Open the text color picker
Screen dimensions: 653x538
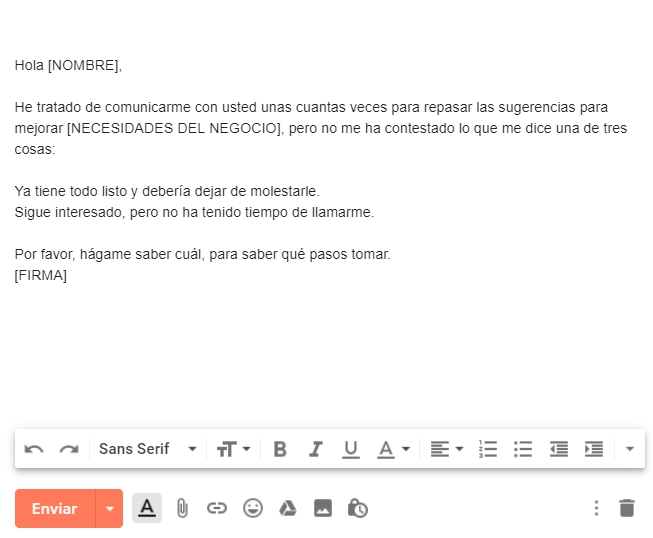tap(394, 450)
